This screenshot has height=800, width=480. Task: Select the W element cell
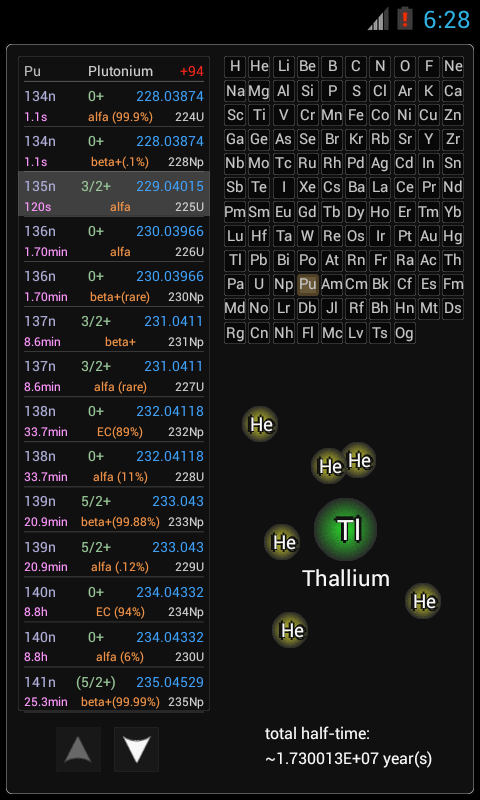pos(308,236)
